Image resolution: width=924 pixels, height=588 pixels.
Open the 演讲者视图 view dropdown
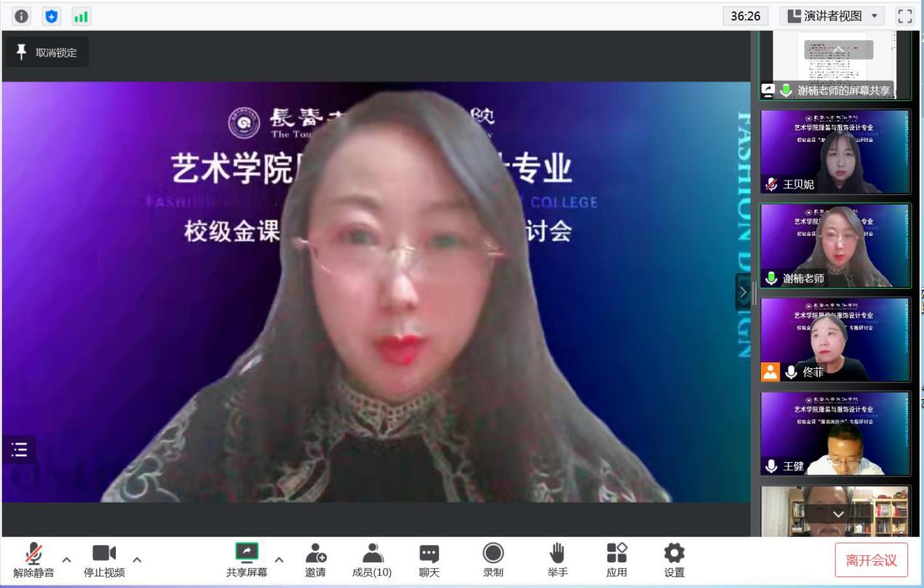tap(833, 16)
